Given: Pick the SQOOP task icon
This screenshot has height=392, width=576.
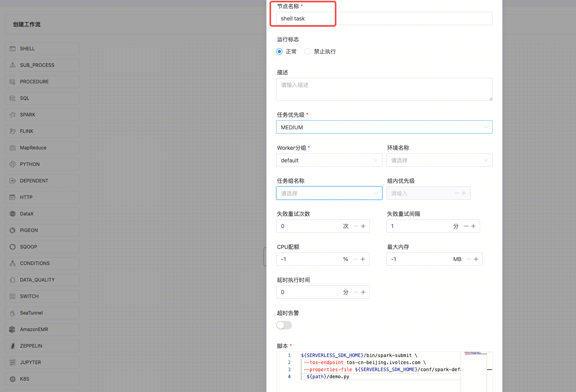Looking at the screenshot, I should tap(13, 247).
